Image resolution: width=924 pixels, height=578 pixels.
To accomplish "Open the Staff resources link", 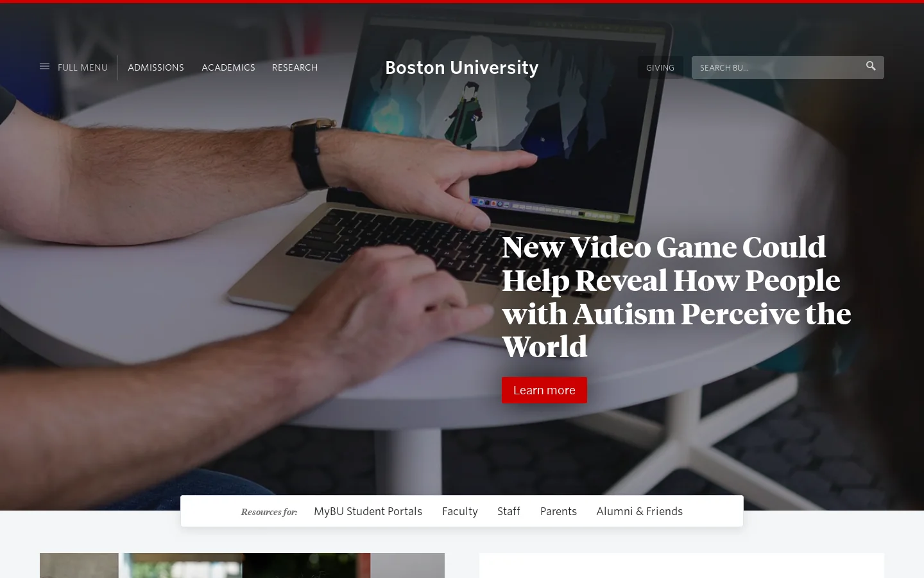I will click(x=509, y=511).
